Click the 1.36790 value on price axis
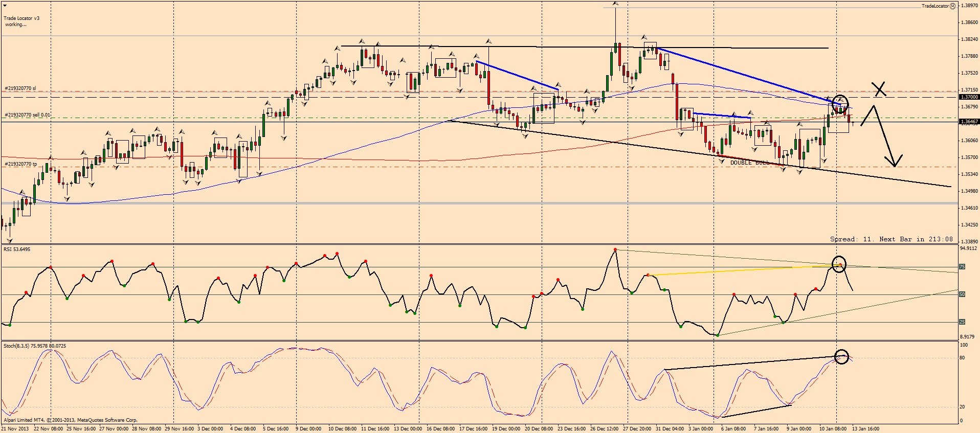Image resolution: width=980 pixels, height=433 pixels. [x=970, y=107]
